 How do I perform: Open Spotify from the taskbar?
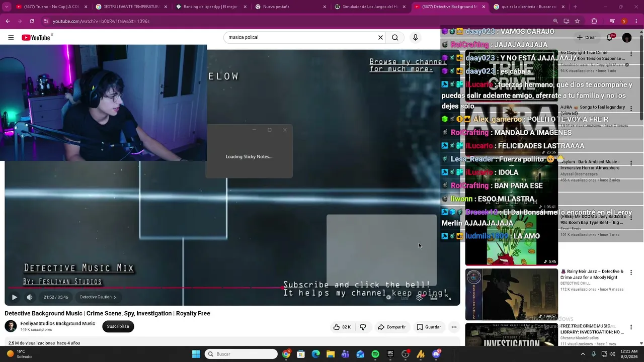pyautogui.click(x=375, y=354)
